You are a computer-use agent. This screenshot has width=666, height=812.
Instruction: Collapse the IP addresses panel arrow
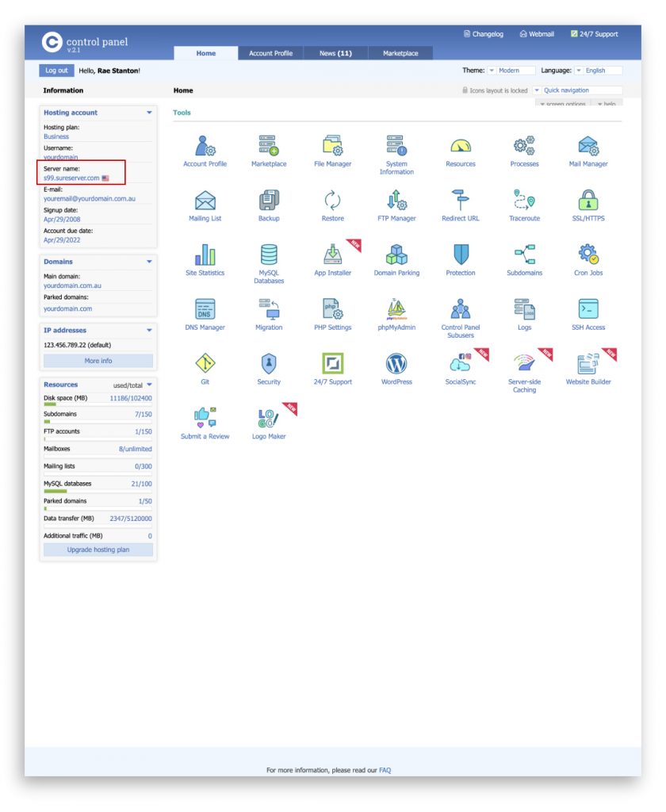[149, 330]
